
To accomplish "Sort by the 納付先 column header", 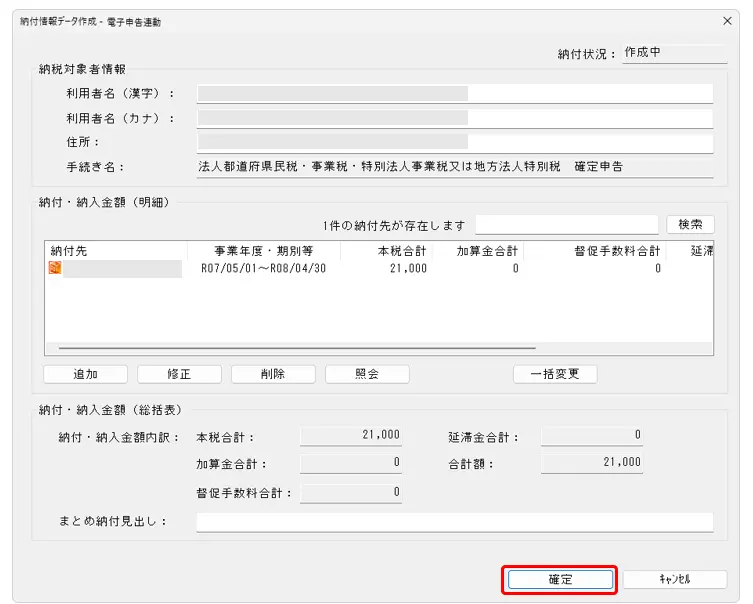I will (115, 250).
